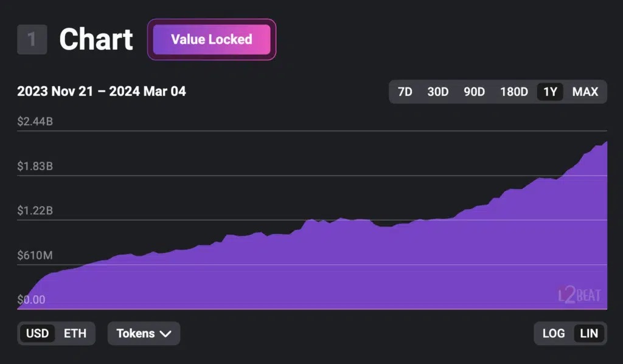Show the 180D time range
Viewport: 623px width, 364px height.
coord(513,92)
